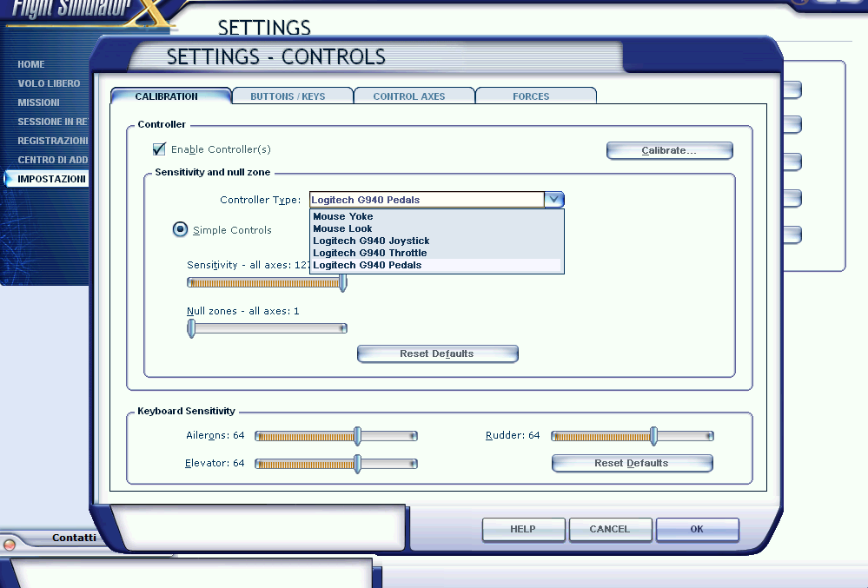The image size is (868, 588).
Task: Toggle the Enable Controller(s) checkbox
Action: (159, 149)
